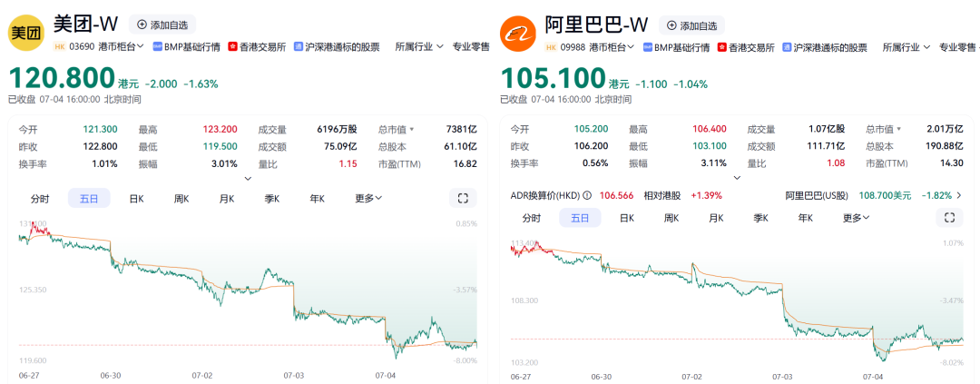Select the 五日 tab on the Meituan chart

point(89,198)
